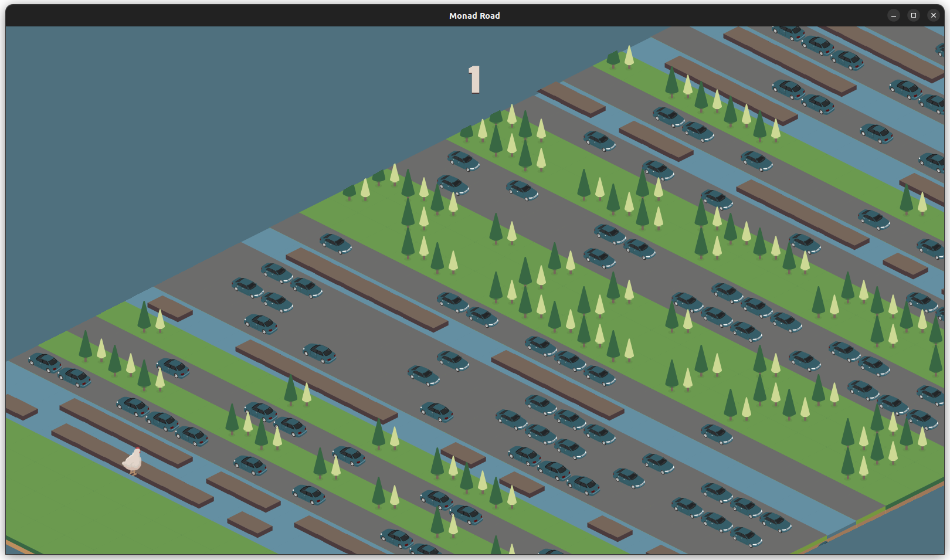Close the Monad Road window
Image resolution: width=950 pixels, height=560 pixels.
(934, 16)
